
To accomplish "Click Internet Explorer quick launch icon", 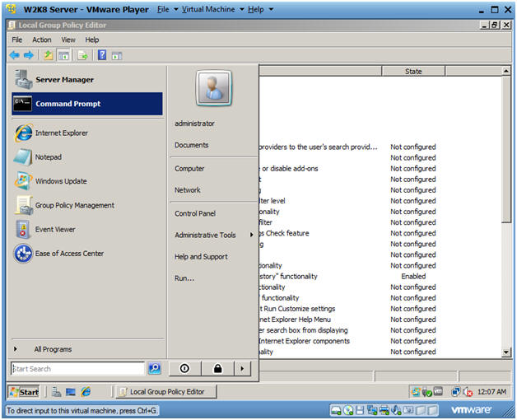I will (86, 392).
